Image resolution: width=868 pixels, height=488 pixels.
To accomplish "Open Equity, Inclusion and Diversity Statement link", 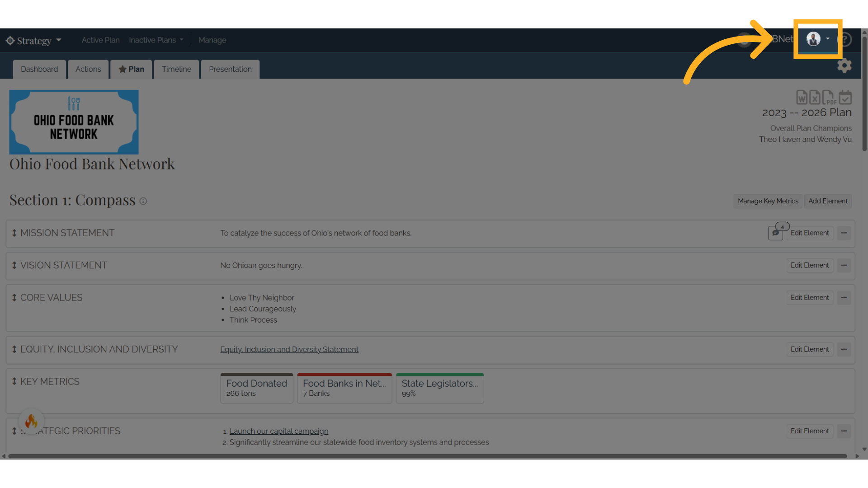I will pos(289,349).
